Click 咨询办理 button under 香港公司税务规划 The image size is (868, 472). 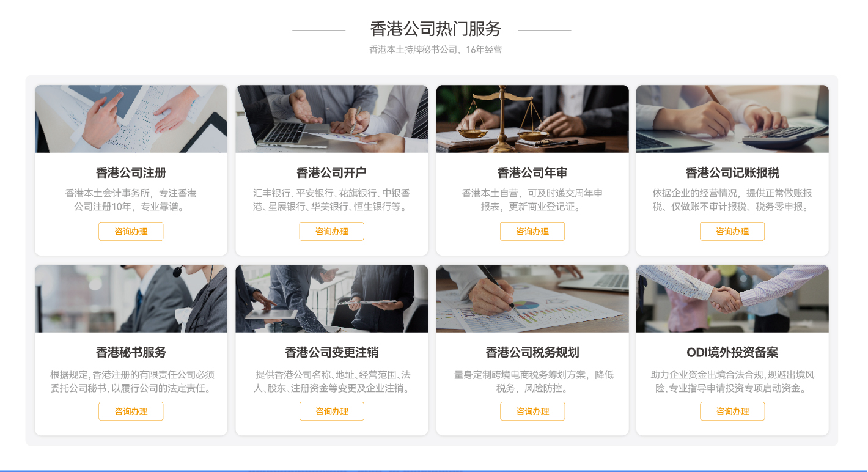tap(532, 411)
